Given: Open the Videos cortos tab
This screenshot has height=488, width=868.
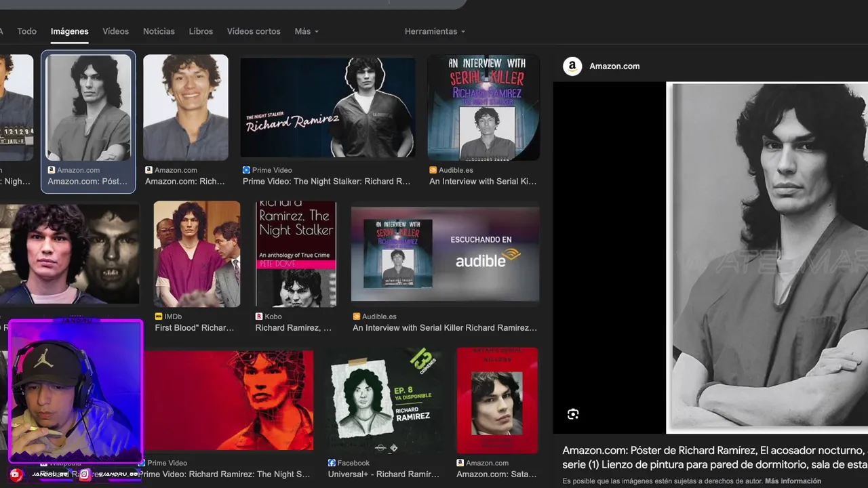Looking at the screenshot, I should coord(254,31).
